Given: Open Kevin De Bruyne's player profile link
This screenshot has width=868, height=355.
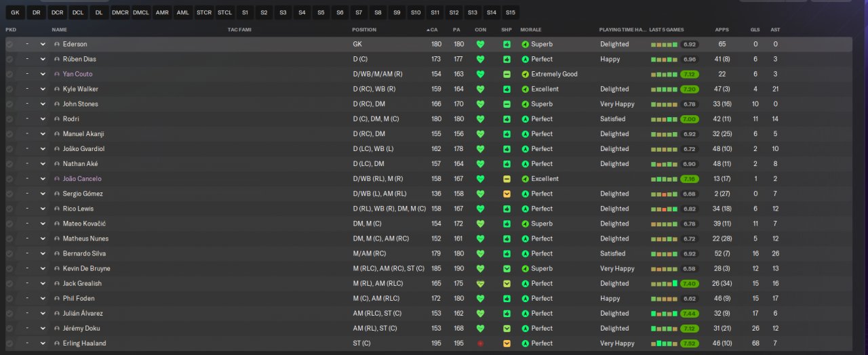Looking at the screenshot, I should [x=87, y=268].
